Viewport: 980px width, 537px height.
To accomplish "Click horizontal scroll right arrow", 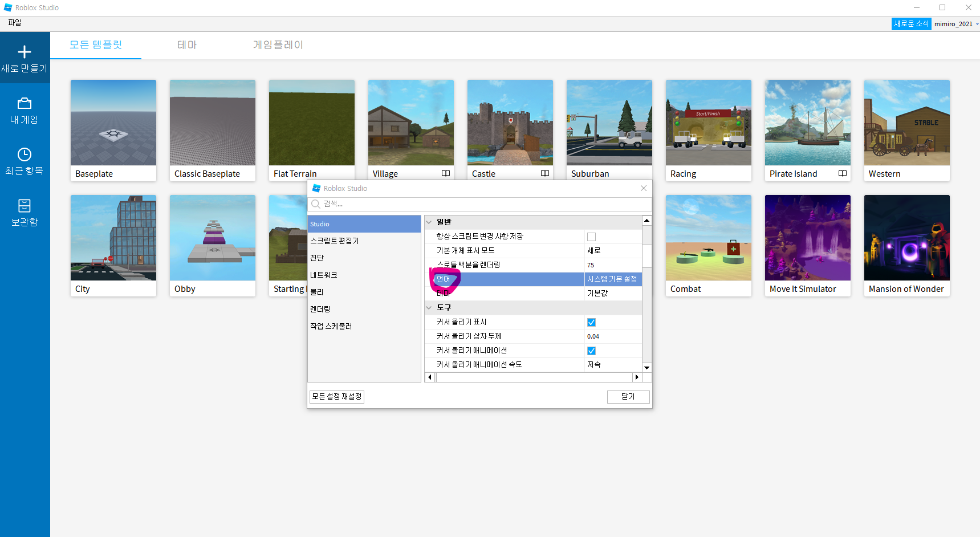I will click(637, 377).
